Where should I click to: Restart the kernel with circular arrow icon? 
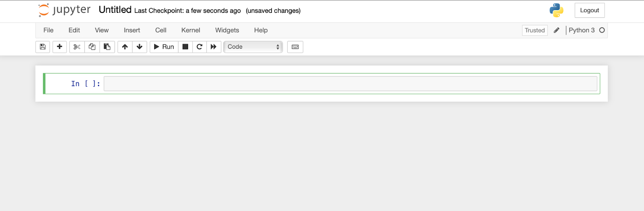pyautogui.click(x=199, y=47)
